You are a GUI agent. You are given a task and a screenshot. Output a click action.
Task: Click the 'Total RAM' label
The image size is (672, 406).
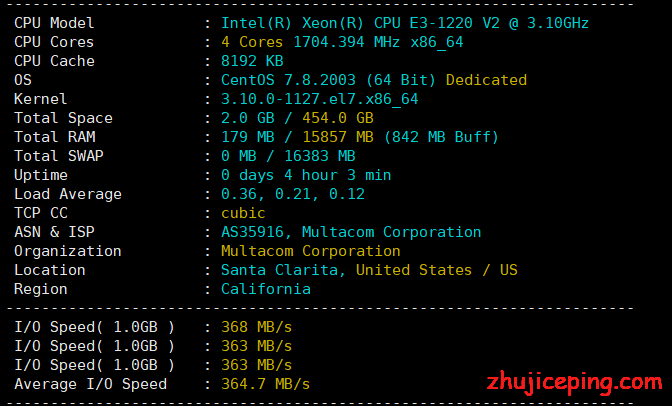pos(54,137)
